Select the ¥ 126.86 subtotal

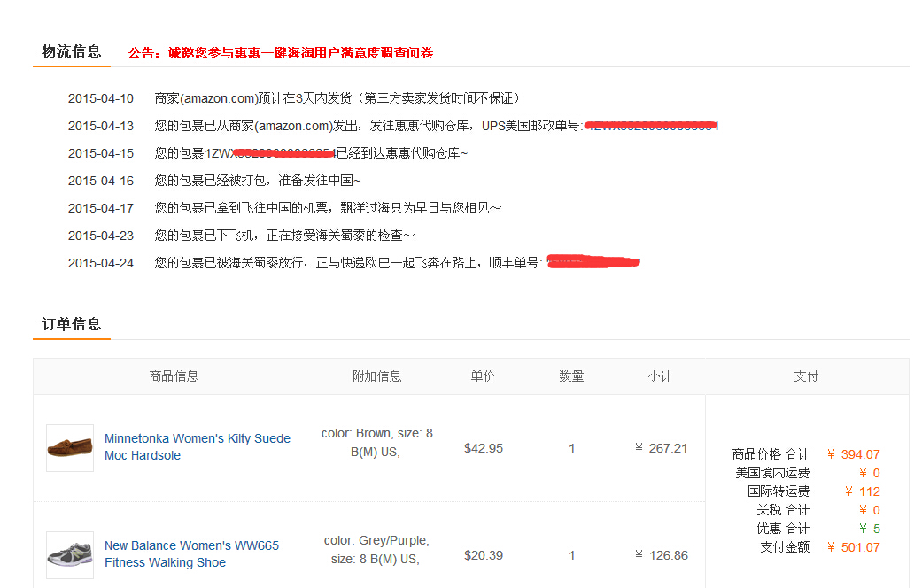pos(661,555)
